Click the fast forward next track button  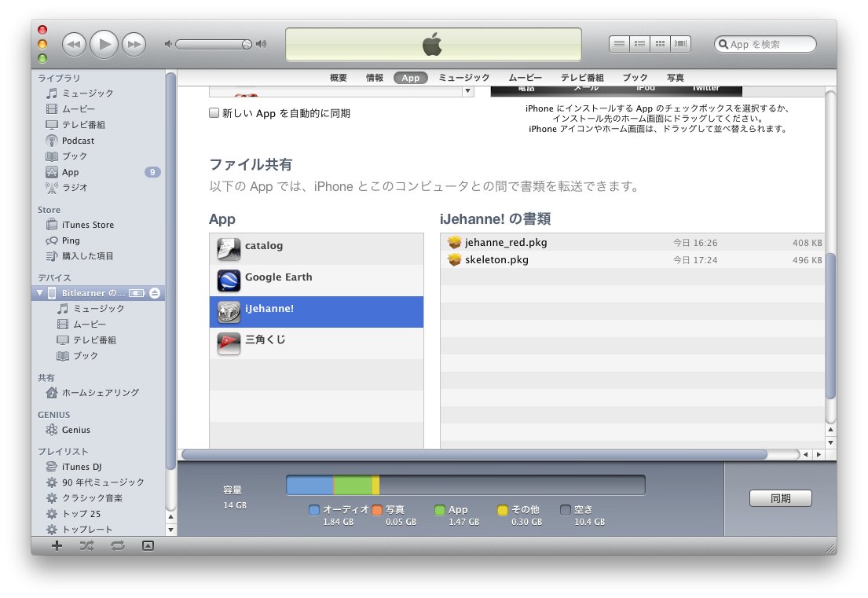tap(134, 44)
